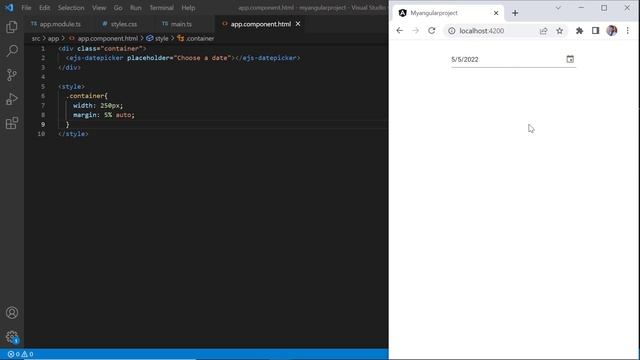This screenshot has height=360, width=640.
Task: Close the Myangularproject browser tab
Action: click(496, 13)
